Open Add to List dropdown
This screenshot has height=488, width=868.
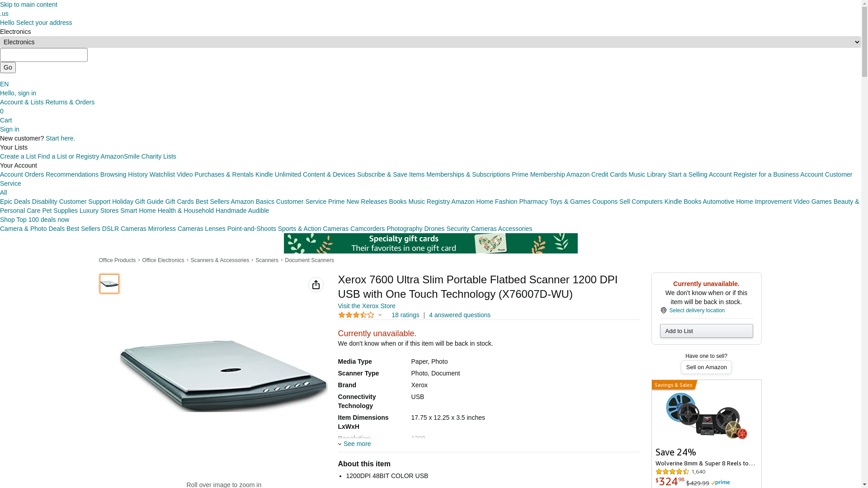point(706,331)
